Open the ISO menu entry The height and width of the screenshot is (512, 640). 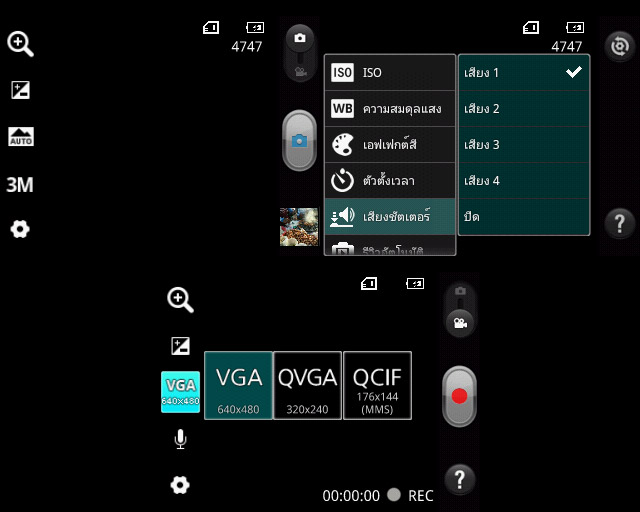[x=390, y=73]
